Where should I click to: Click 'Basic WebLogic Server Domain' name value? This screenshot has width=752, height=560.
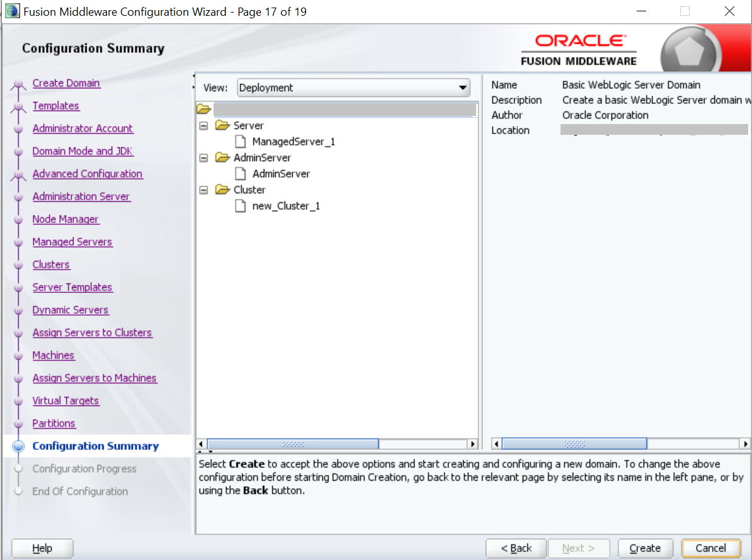pyautogui.click(x=631, y=85)
